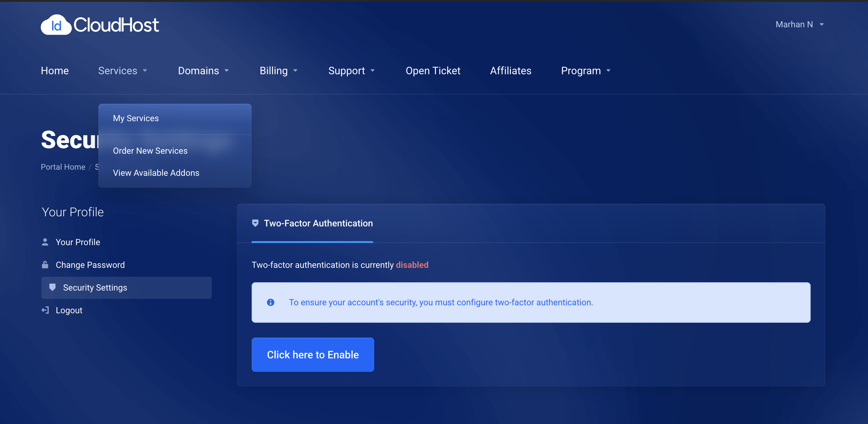Select Security Settings in the sidebar
868x424 pixels.
(x=126, y=287)
